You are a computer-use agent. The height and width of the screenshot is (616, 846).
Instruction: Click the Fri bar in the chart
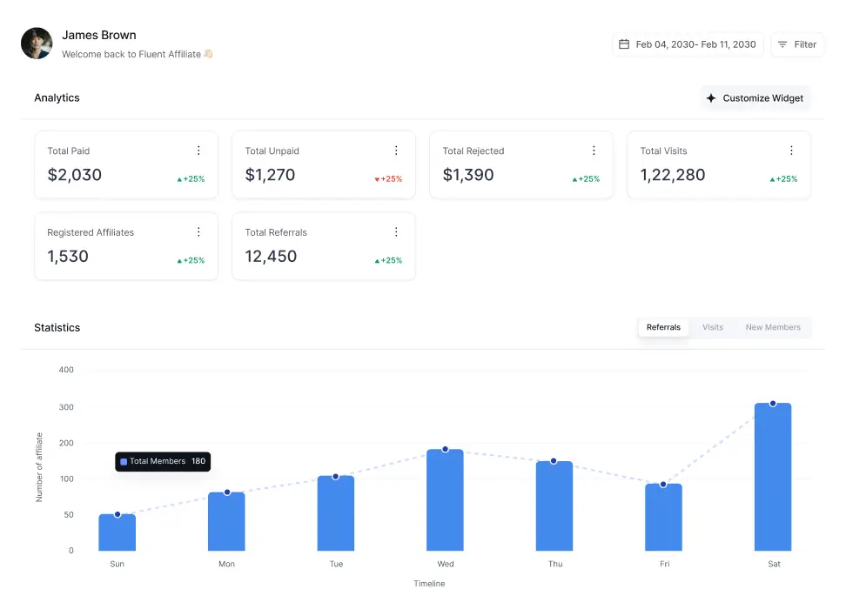coord(663,518)
